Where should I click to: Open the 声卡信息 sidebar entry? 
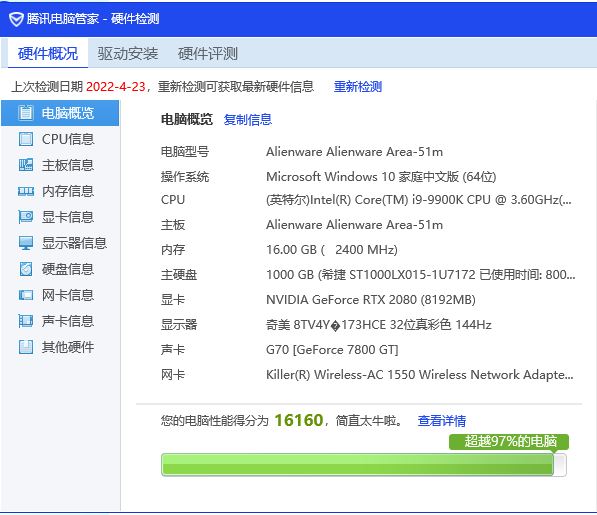click(60, 321)
